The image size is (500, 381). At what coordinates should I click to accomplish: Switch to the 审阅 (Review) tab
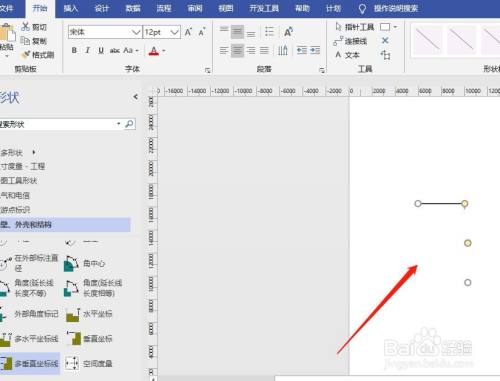tap(195, 8)
